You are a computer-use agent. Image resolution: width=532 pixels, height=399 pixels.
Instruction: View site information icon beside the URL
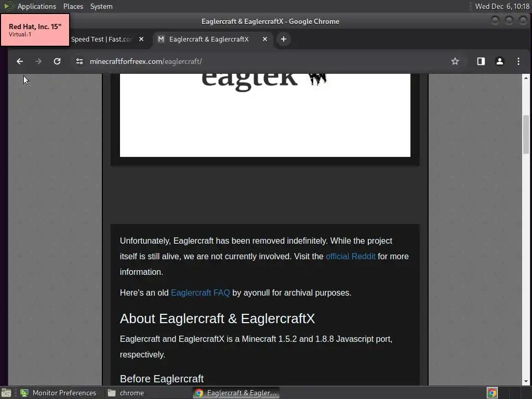coord(79,61)
